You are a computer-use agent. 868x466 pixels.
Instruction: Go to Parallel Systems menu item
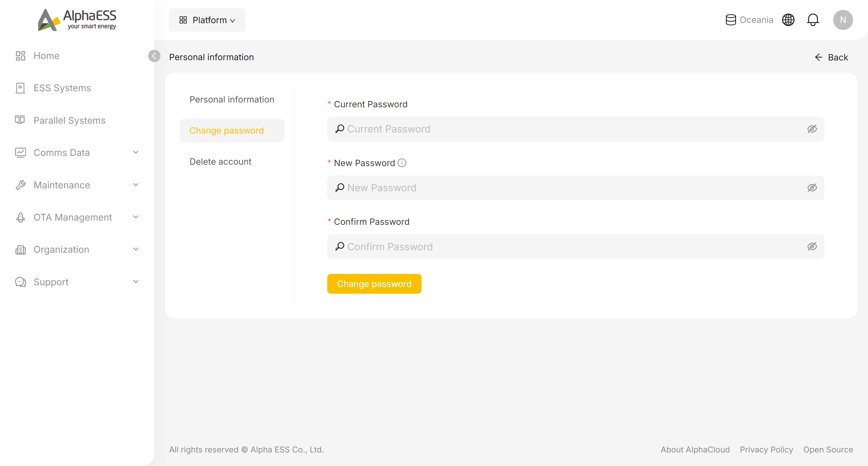click(x=70, y=120)
